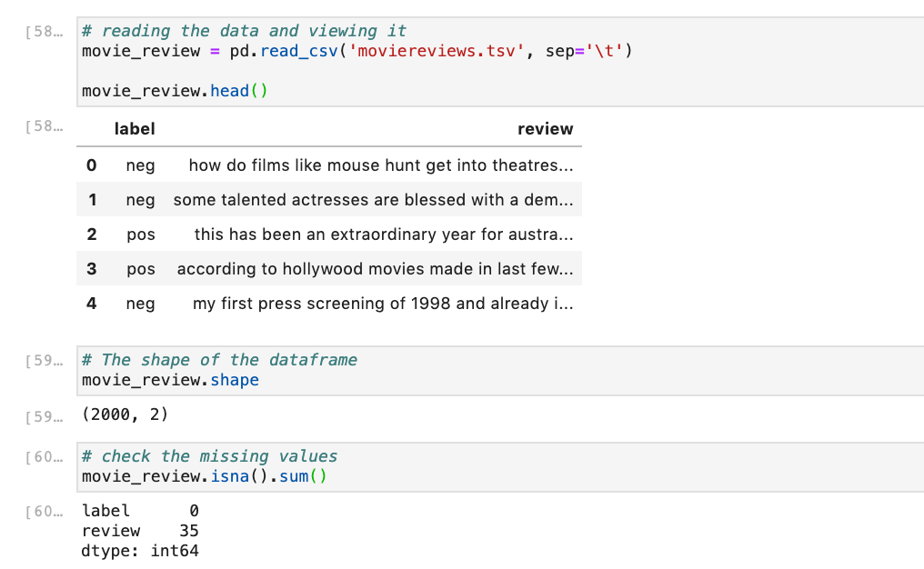Click row index 0 in the dataframe
This screenshot has height=569, width=924.
[x=91, y=165]
